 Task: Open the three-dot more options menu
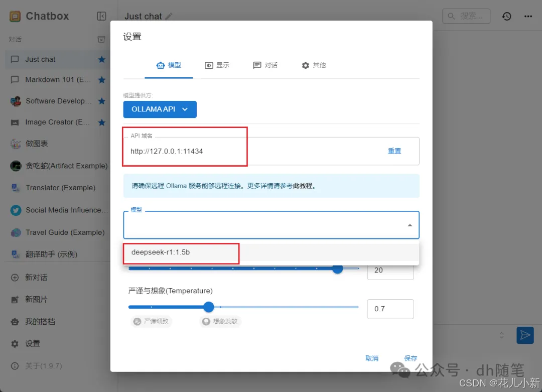(x=528, y=16)
